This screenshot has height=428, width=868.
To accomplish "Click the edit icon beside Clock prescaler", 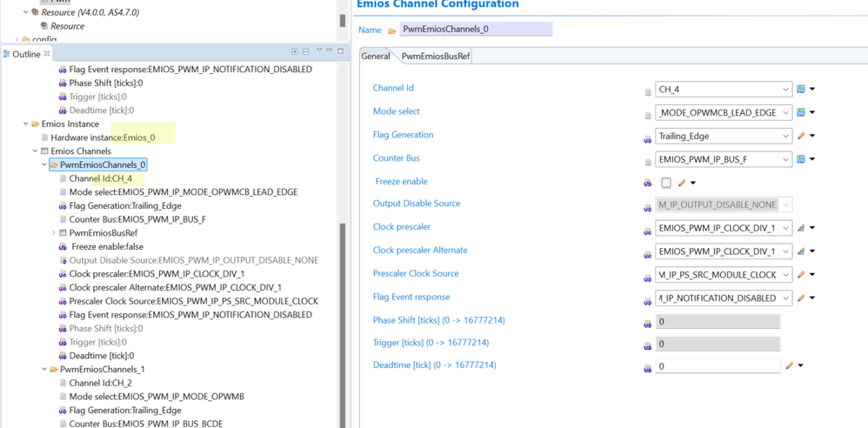I will click(800, 228).
